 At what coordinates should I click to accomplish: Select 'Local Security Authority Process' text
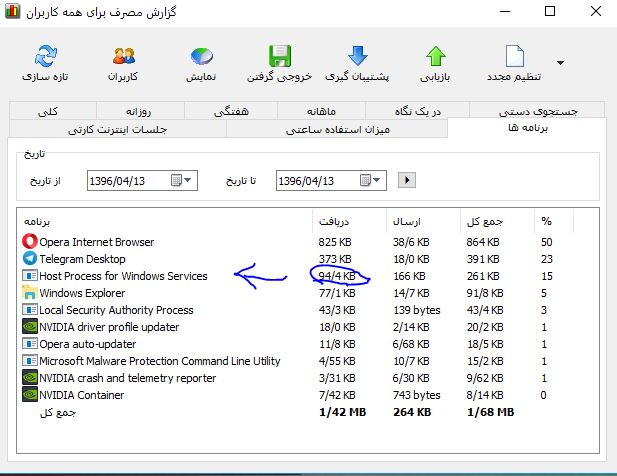pos(116,310)
